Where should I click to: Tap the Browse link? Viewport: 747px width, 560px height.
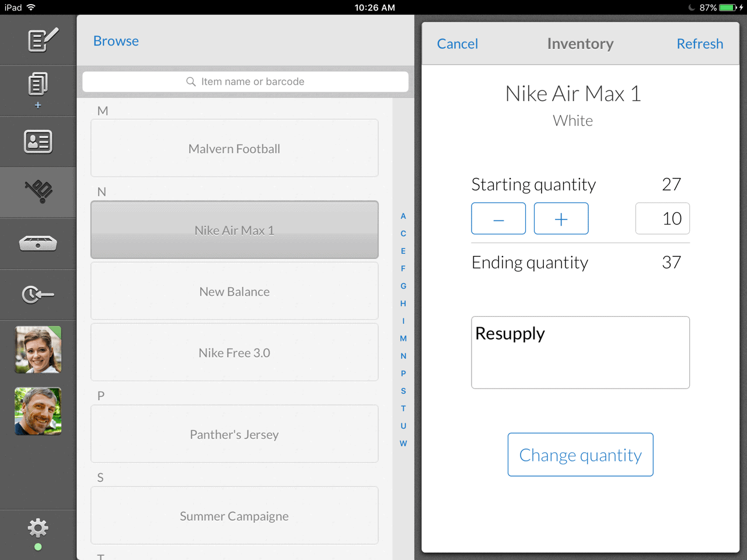tap(116, 41)
